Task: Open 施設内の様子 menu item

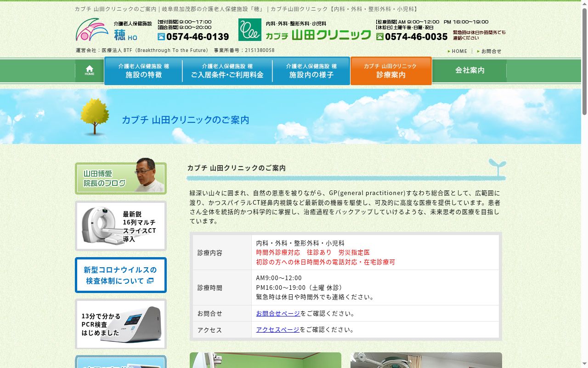Action: 311,70
